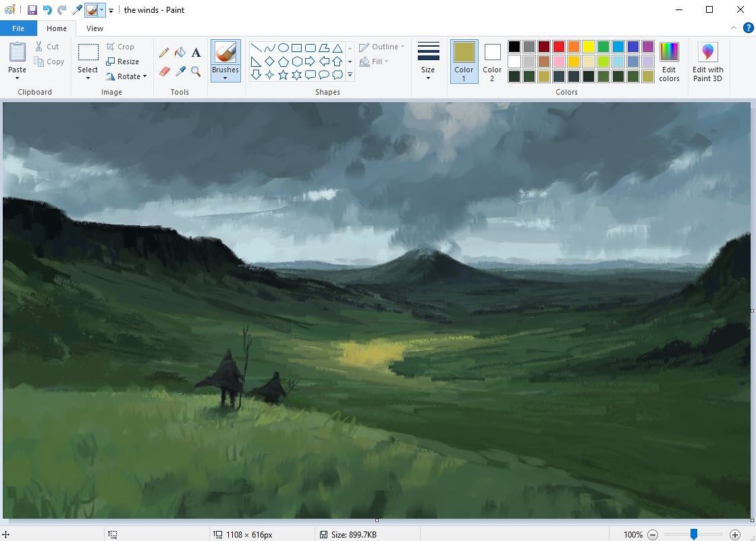Choose the Oval callout shape
The height and width of the screenshot is (541, 756).
coord(324,74)
